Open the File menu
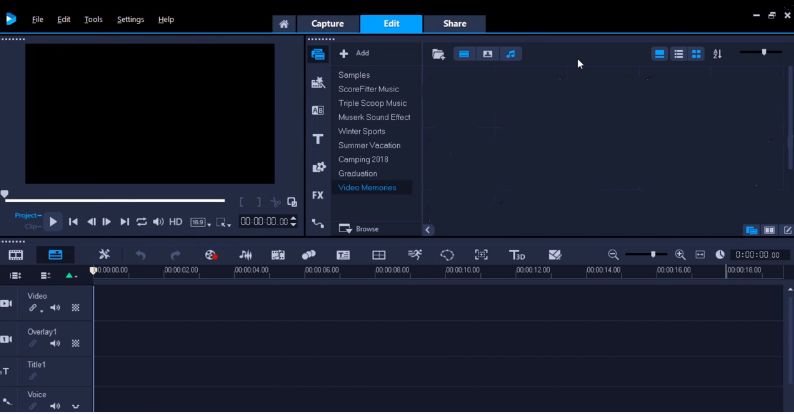 pyautogui.click(x=37, y=19)
